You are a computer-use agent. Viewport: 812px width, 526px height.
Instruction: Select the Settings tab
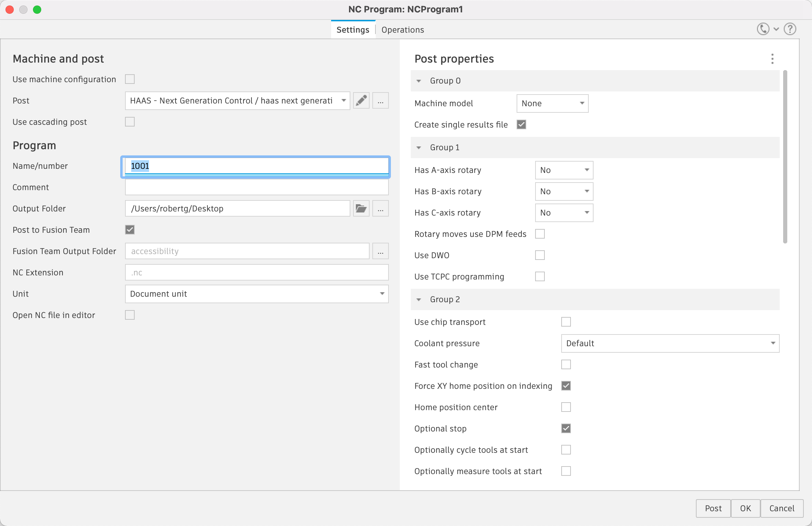click(x=353, y=30)
